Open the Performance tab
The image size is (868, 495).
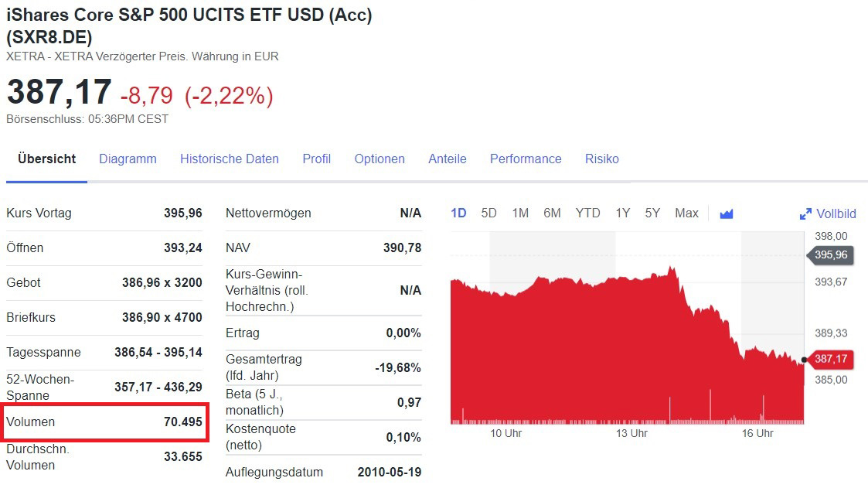[526, 159]
